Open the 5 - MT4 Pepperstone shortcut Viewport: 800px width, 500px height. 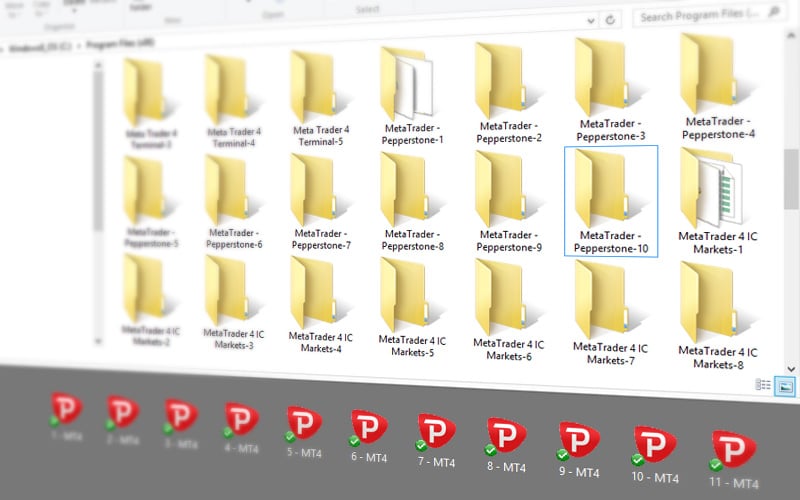coord(304,432)
